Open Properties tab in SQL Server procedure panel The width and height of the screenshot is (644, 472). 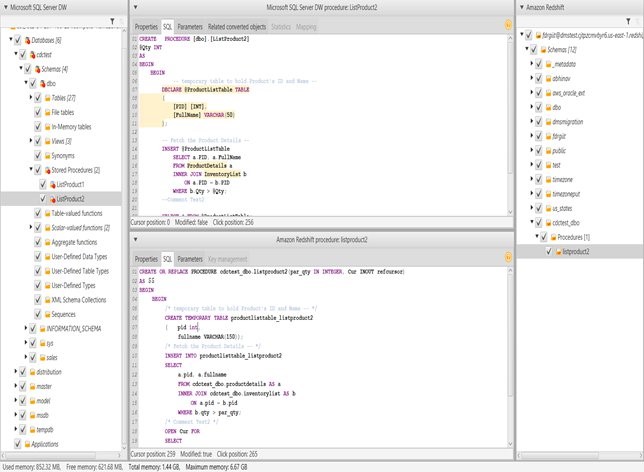(x=146, y=27)
